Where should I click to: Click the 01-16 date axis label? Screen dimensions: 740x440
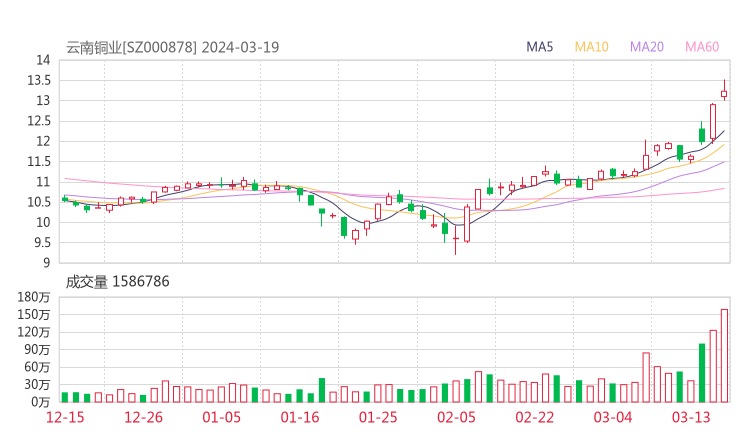click(x=300, y=417)
